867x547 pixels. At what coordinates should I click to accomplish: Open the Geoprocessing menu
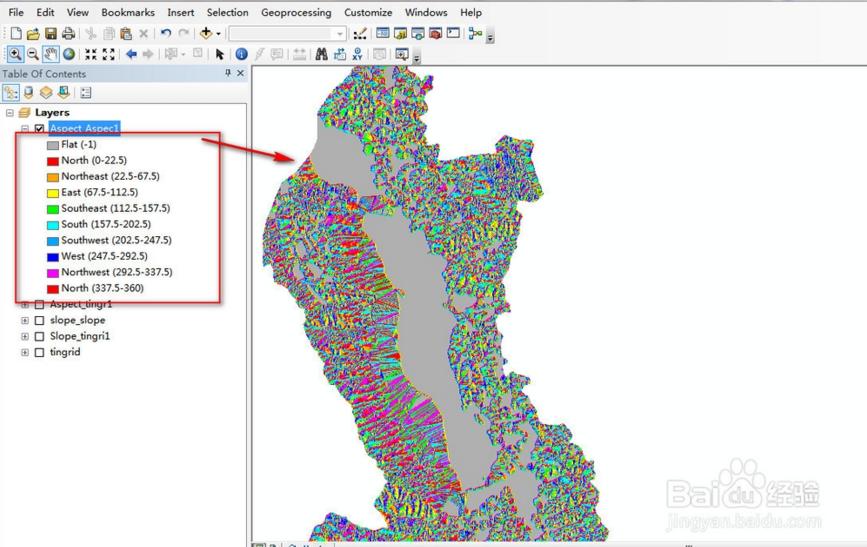pyautogui.click(x=296, y=12)
